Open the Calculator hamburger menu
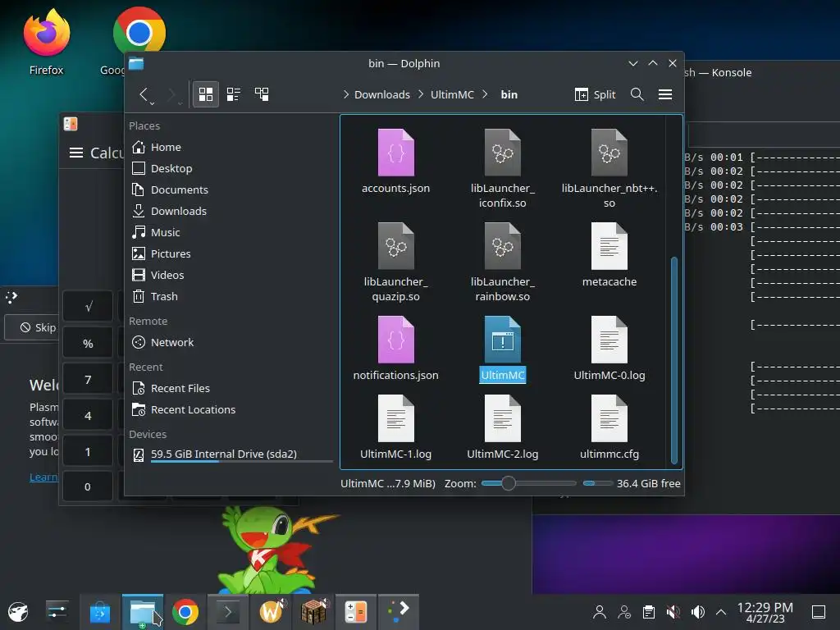The height and width of the screenshot is (630, 840). pos(76,153)
